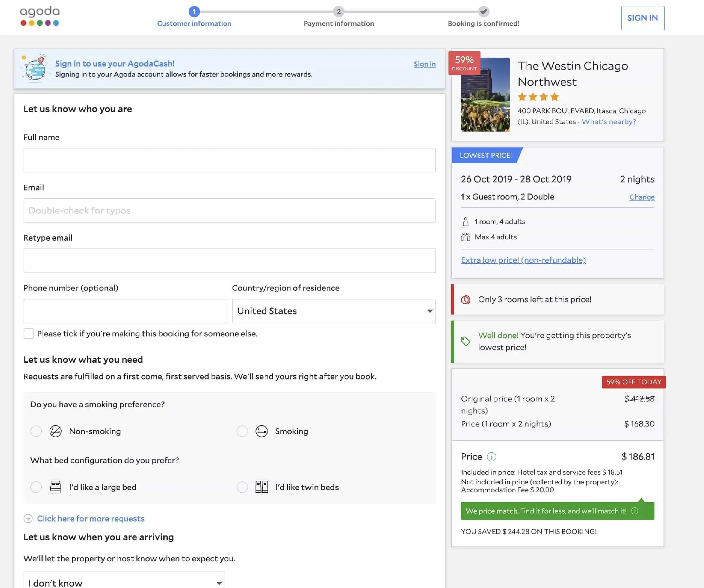
Task: Click the Agoda logo
Action: click(39, 16)
